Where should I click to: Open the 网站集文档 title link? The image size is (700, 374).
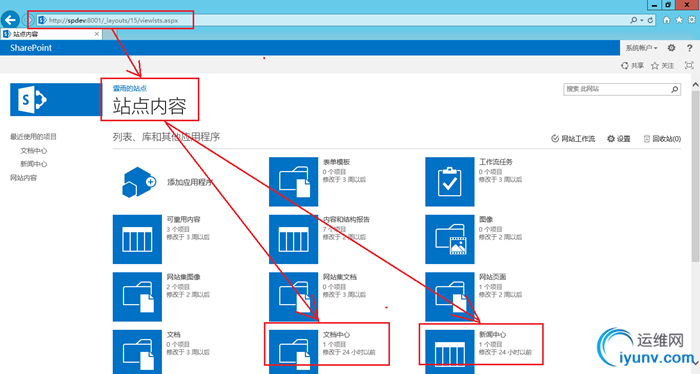point(340,277)
